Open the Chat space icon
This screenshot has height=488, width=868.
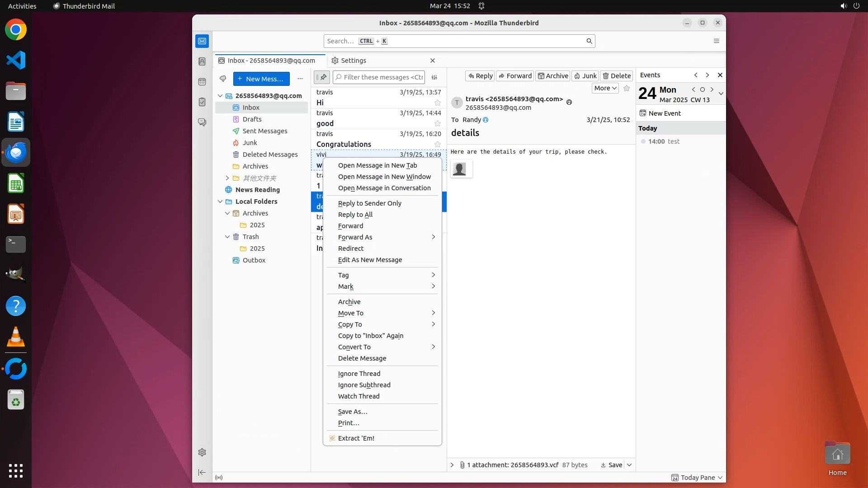point(202,122)
